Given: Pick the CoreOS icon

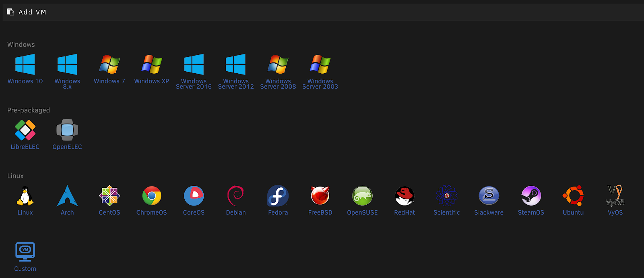Looking at the screenshot, I should tap(194, 196).
